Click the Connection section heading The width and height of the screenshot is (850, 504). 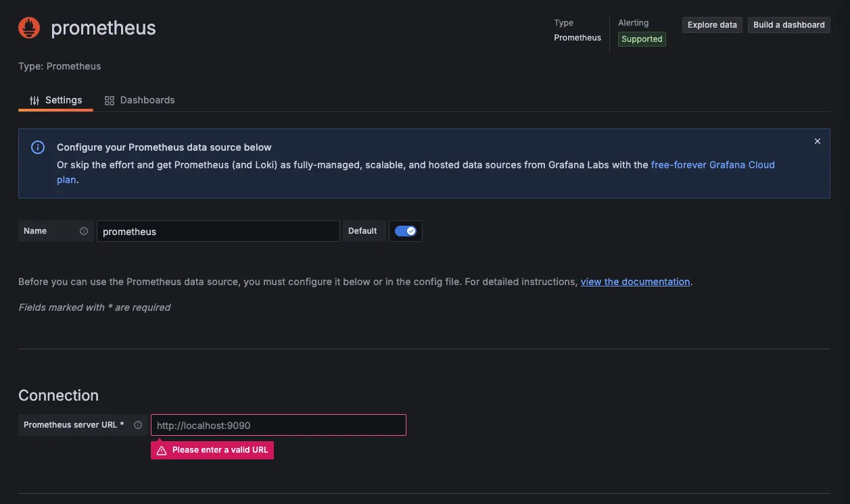coord(58,395)
